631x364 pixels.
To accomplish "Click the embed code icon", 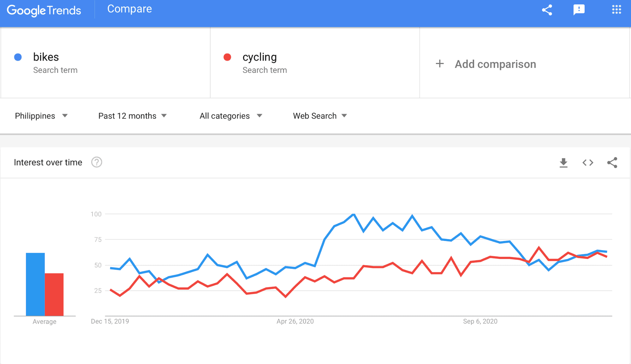I will pyautogui.click(x=588, y=163).
